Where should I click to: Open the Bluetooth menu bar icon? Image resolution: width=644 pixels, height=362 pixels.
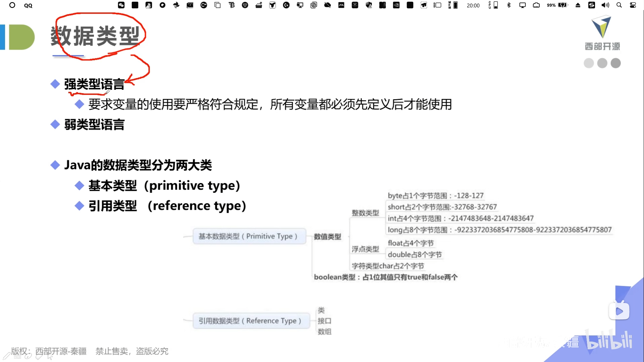pos(509,5)
